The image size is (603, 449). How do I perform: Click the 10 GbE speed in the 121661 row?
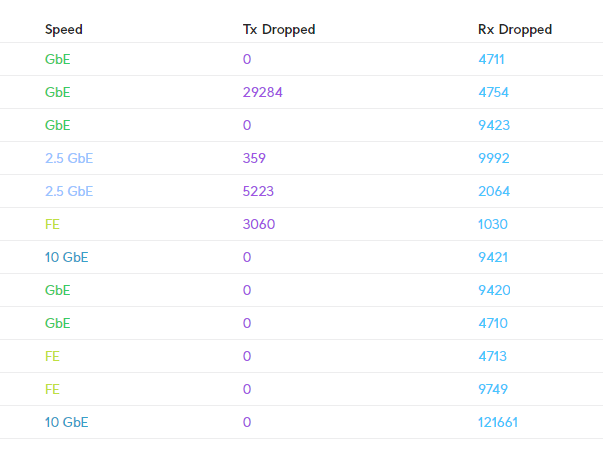(67, 422)
